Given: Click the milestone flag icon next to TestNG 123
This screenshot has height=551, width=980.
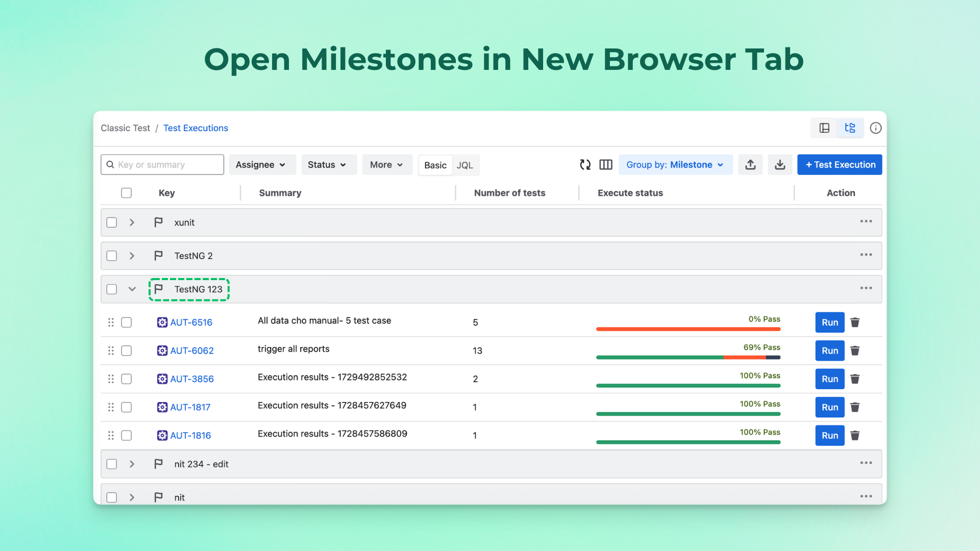Looking at the screenshot, I should (x=158, y=289).
